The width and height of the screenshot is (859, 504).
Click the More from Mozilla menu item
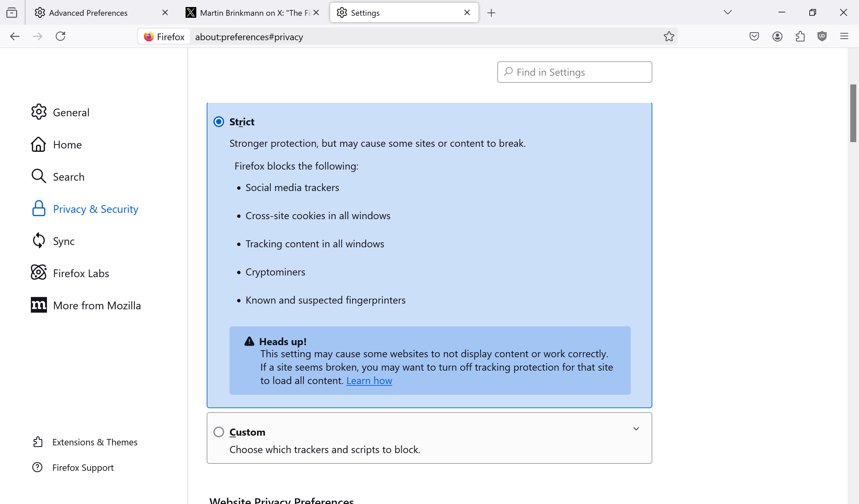97,305
